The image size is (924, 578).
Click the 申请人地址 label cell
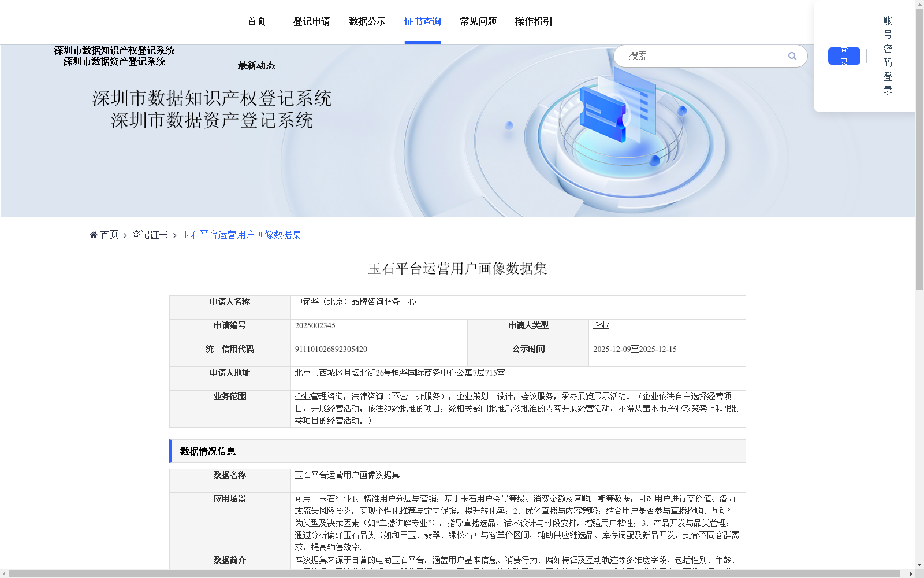(x=230, y=379)
